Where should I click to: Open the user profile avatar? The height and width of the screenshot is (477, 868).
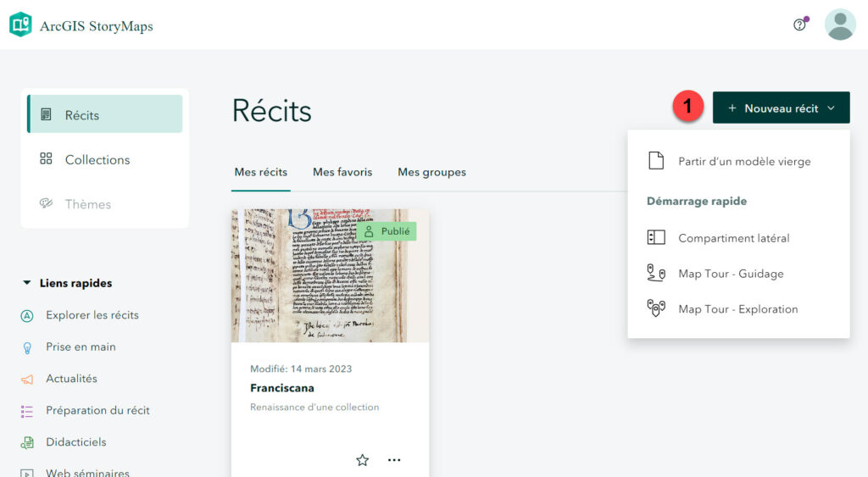point(840,25)
